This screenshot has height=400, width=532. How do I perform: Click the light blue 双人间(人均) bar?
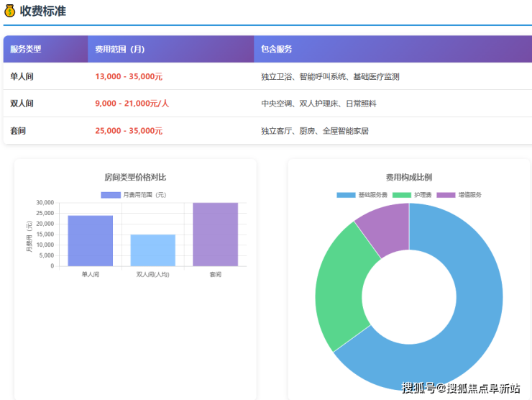[152, 250]
